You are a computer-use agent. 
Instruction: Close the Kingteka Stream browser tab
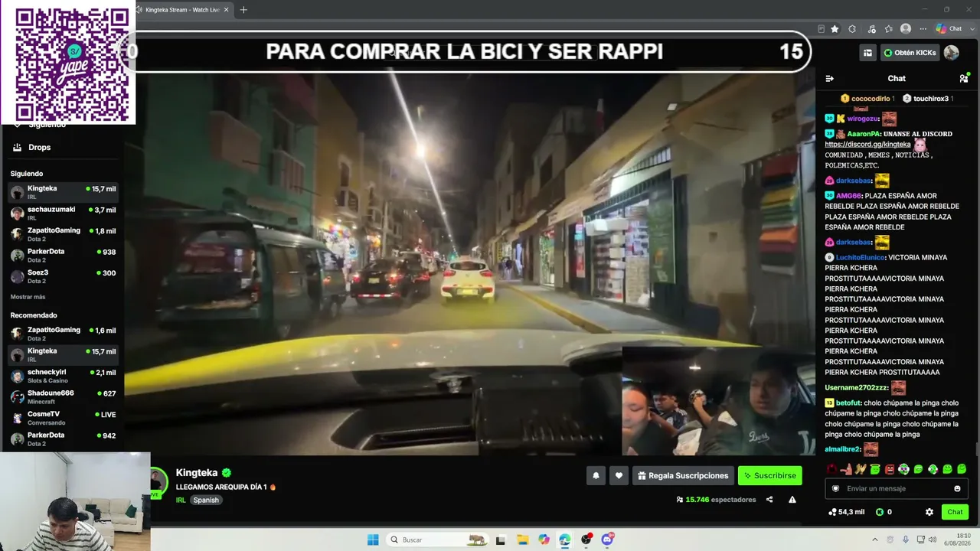pos(226,10)
